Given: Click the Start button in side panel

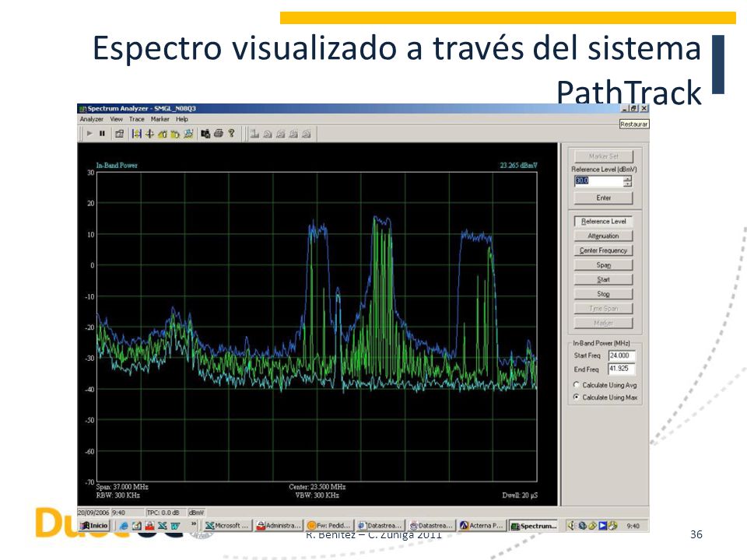Looking at the screenshot, I should pos(604,279).
